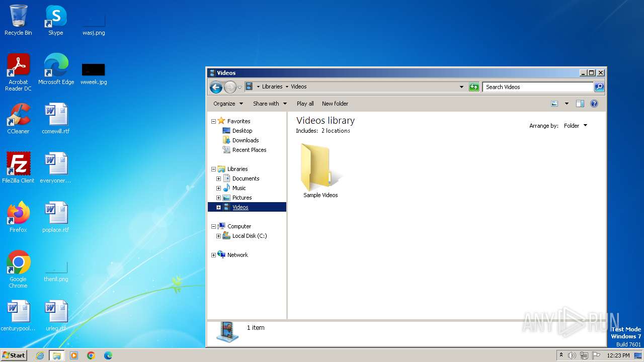Expand the Videos library node

tap(218, 207)
